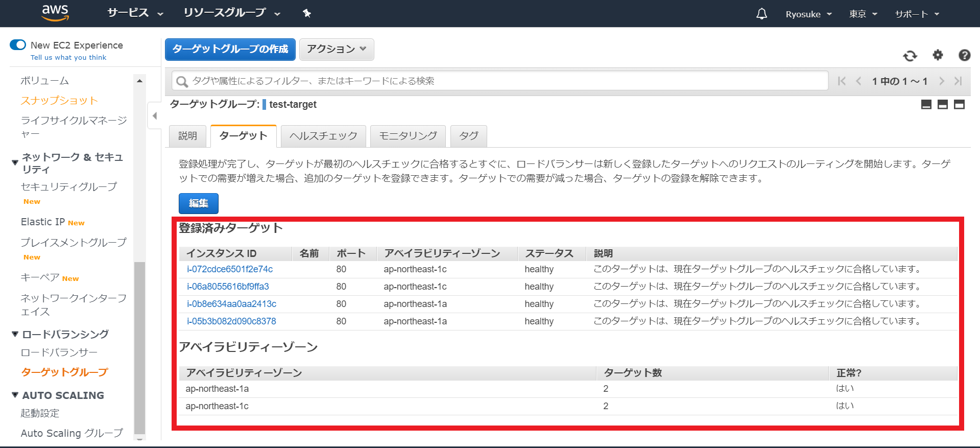Open ライフサイクルマネージャー in sidebar

pyautogui.click(x=74, y=127)
